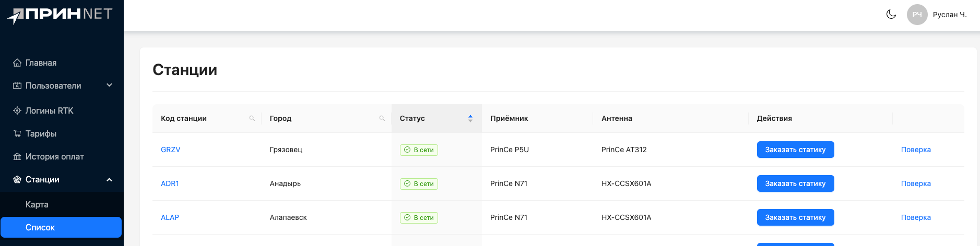Screen dimensions: 980x246
Task: Click HX-CCSX601A in ALAP row
Action: click(x=627, y=217)
